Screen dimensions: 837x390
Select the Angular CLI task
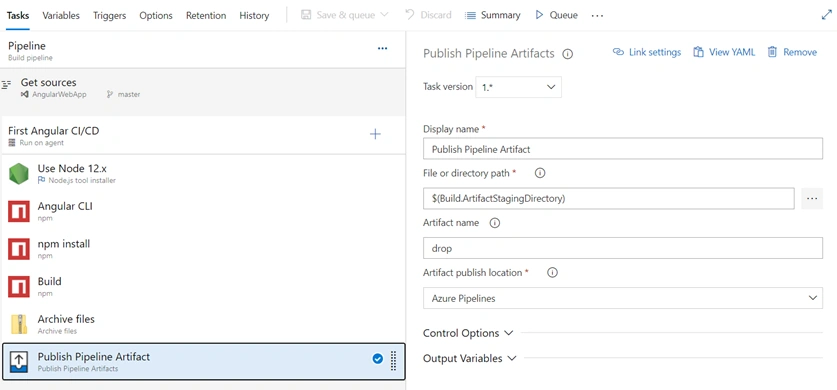coord(202,211)
